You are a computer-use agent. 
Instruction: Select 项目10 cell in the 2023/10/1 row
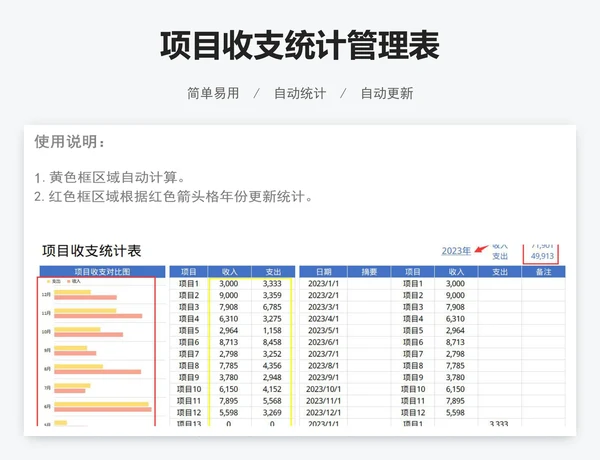point(412,389)
